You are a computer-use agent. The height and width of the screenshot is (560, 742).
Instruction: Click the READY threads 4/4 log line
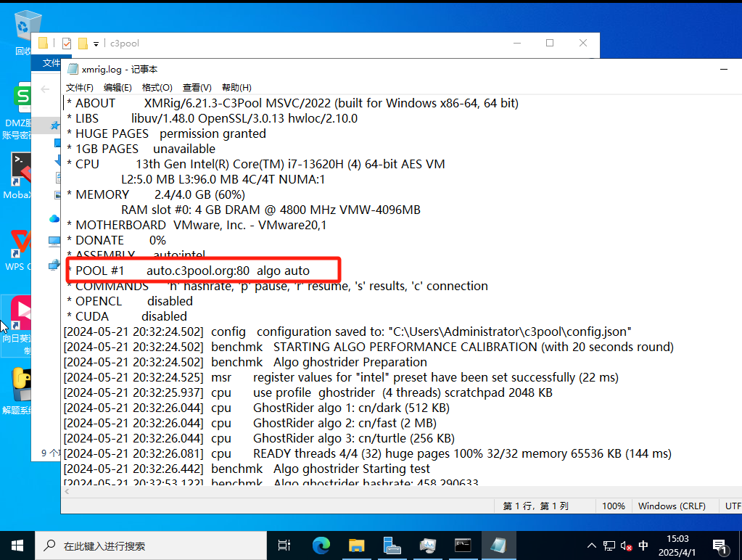[368, 453]
